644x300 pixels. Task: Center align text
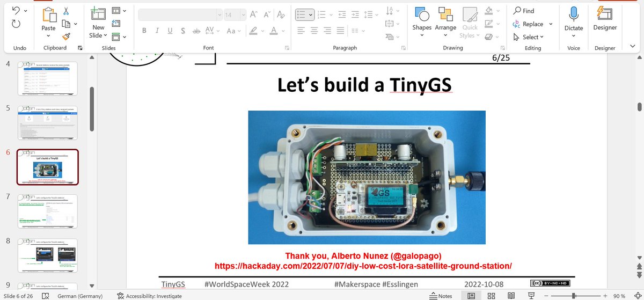tap(314, 31)
